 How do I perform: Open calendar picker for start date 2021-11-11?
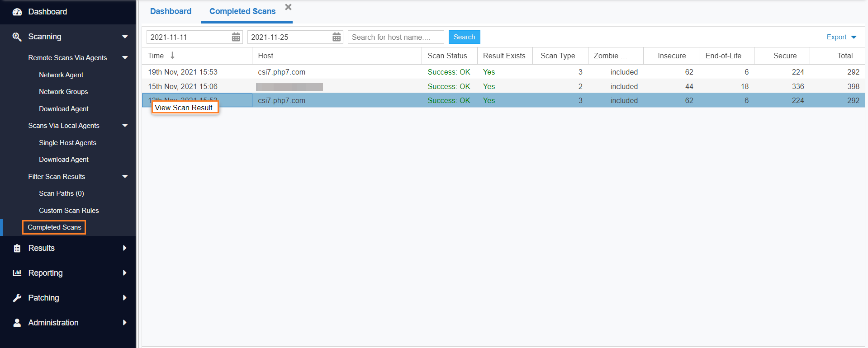pos(236,37)
